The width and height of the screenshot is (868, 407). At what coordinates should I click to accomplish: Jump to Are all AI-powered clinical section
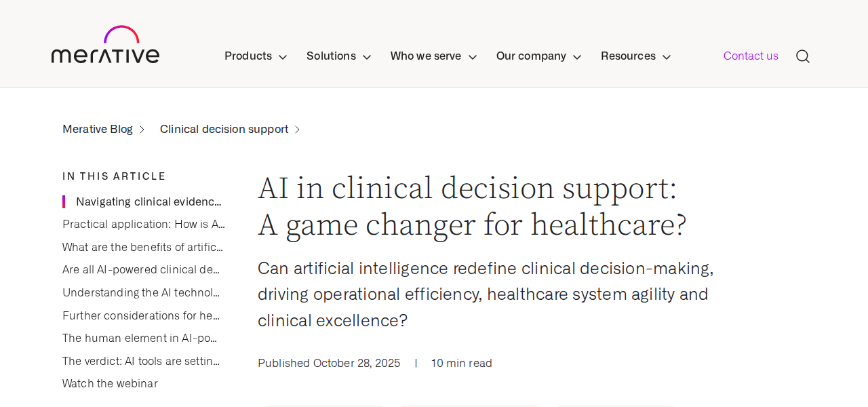point(141,270)
